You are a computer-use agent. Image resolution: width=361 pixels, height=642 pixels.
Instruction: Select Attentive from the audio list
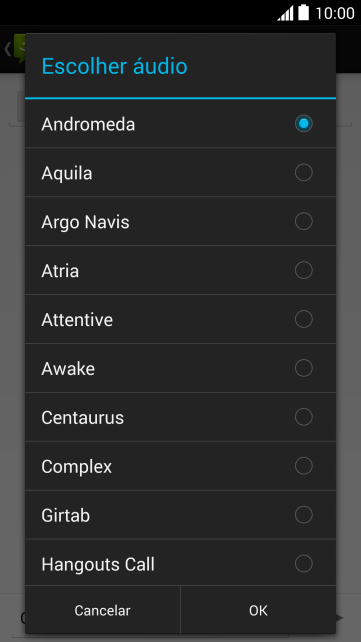click(180, 319)
